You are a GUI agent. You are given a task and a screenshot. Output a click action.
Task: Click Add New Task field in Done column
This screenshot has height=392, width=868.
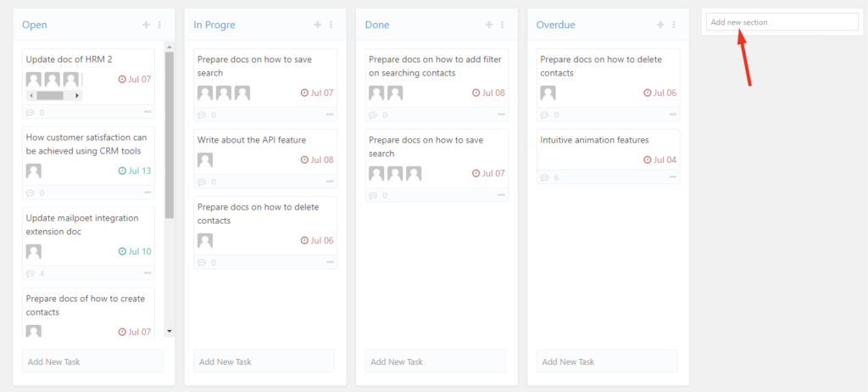(x=436, y=361)
